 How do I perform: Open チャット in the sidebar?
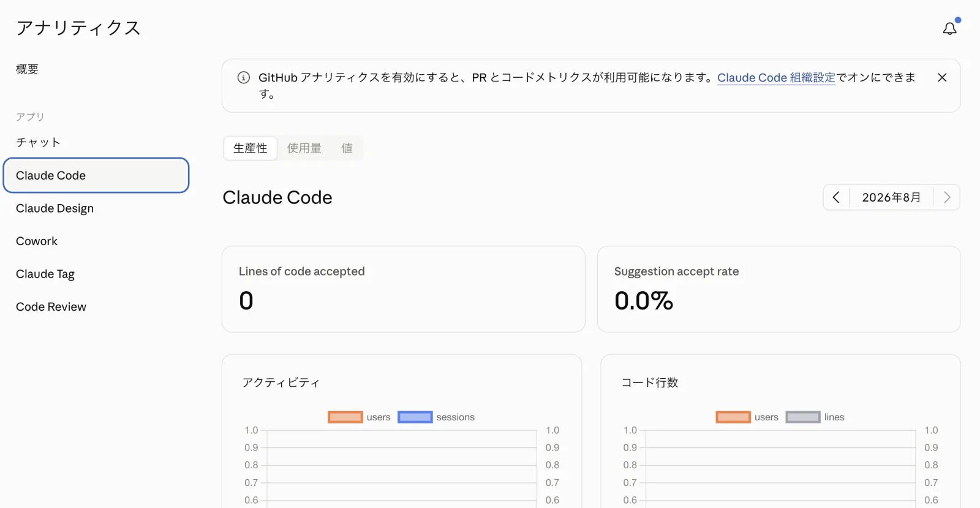[38, 142]
